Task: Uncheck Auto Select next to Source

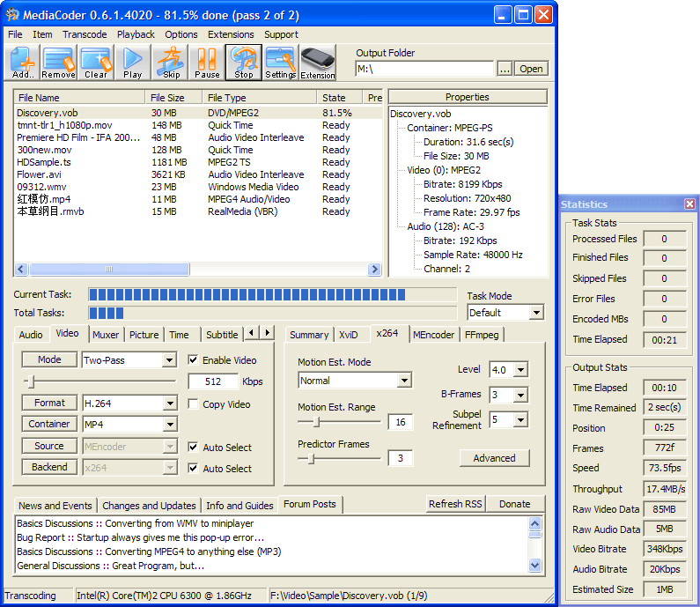Action: click(x=194, y=448)
